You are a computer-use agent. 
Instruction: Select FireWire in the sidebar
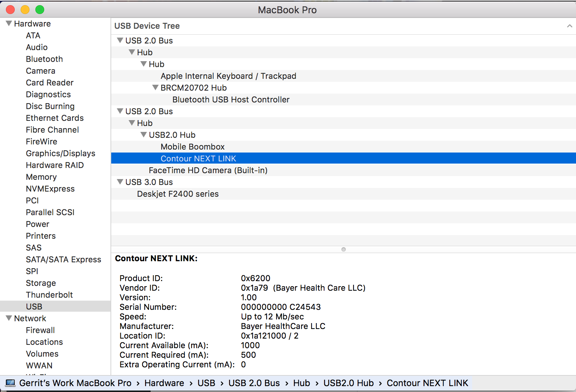click(x=42, y=141)
